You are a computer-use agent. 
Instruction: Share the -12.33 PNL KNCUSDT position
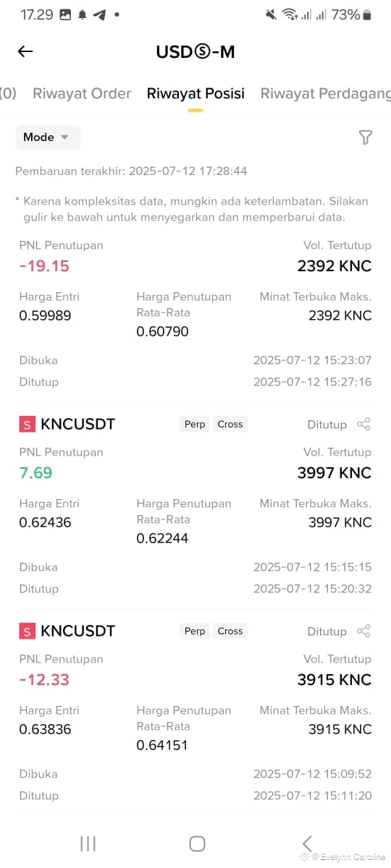click(x=364, y=631)
